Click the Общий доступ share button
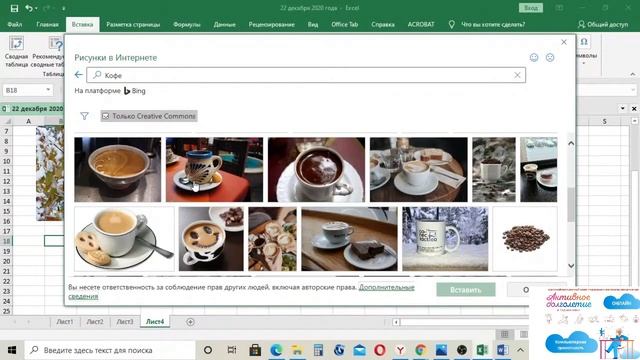 tap(603, 24)
